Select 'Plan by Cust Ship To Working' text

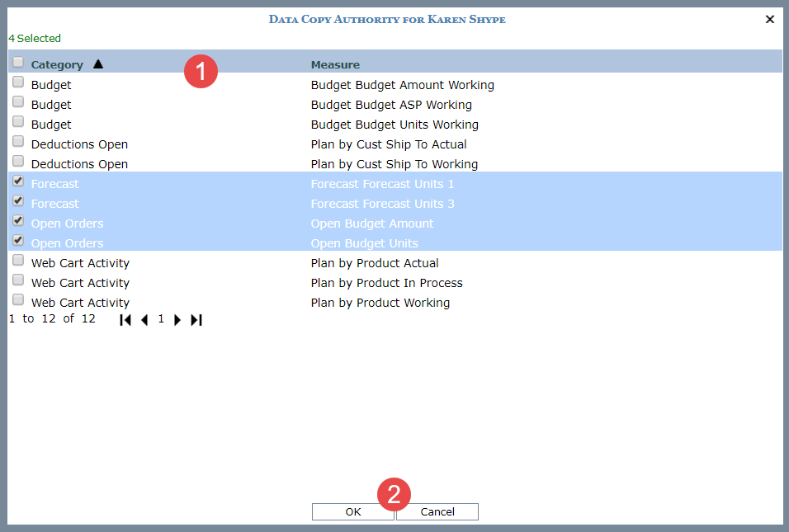(394, 164)
